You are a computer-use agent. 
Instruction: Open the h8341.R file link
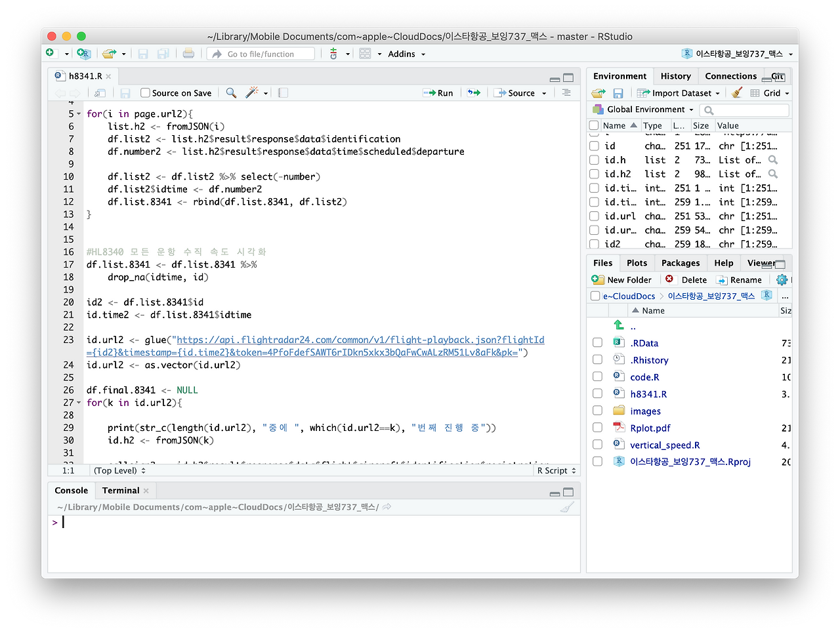coord(648,394)
